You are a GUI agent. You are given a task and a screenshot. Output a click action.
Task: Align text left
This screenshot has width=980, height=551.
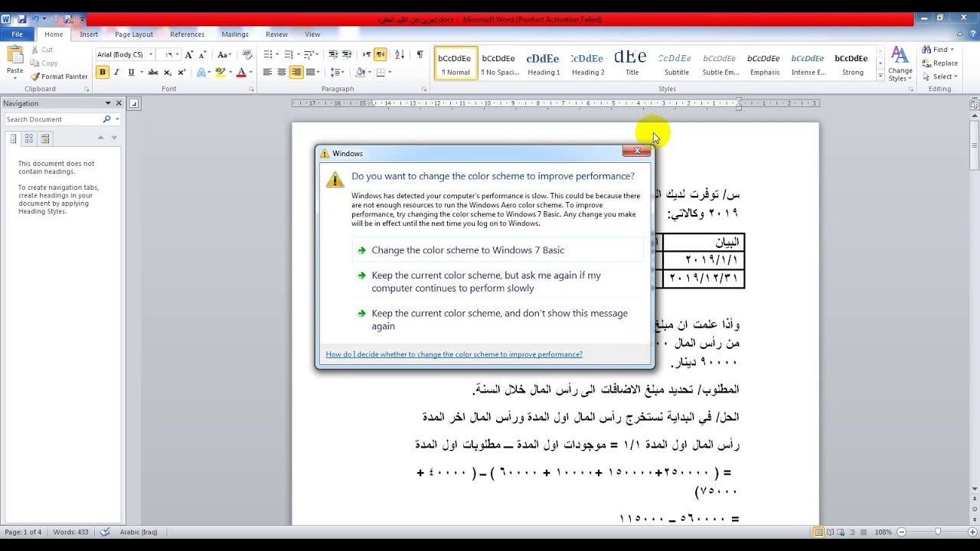[267, 72]
